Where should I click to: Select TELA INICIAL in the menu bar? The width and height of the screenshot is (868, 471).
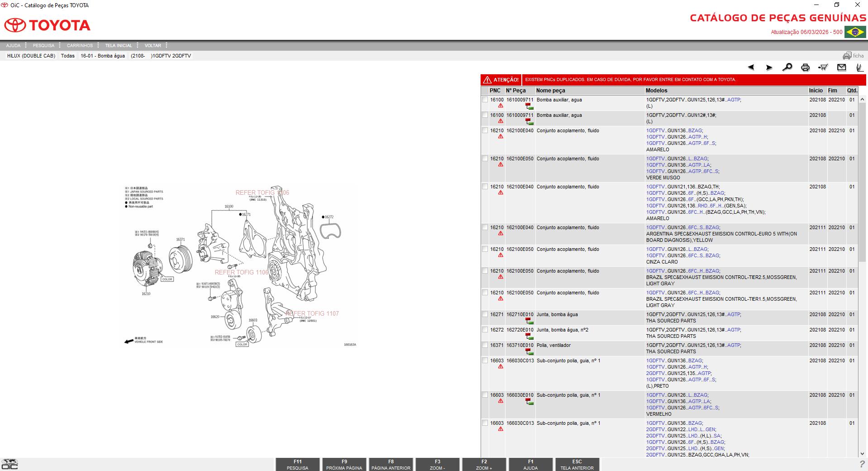coord(119,45)
